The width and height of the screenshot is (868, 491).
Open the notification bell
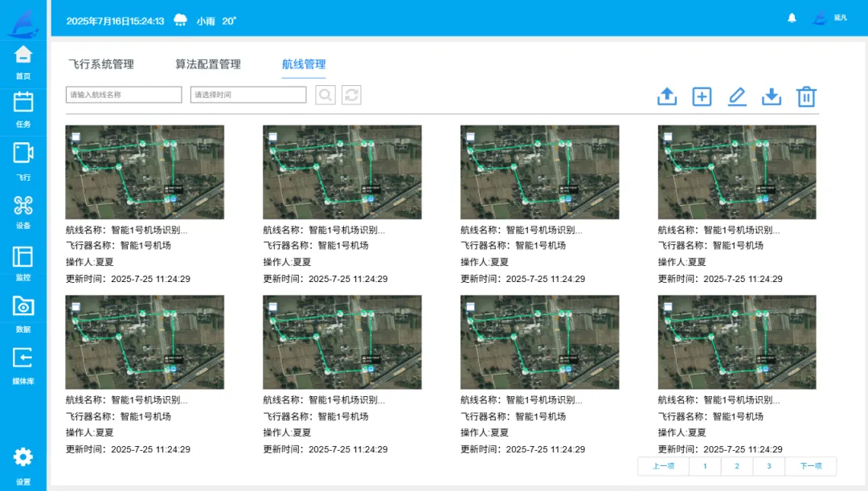[792, 18]
